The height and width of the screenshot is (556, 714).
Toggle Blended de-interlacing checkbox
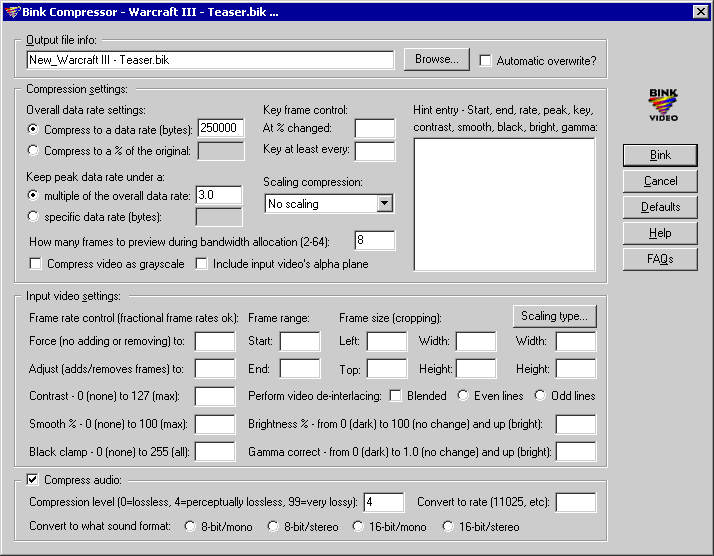(395, 396)
